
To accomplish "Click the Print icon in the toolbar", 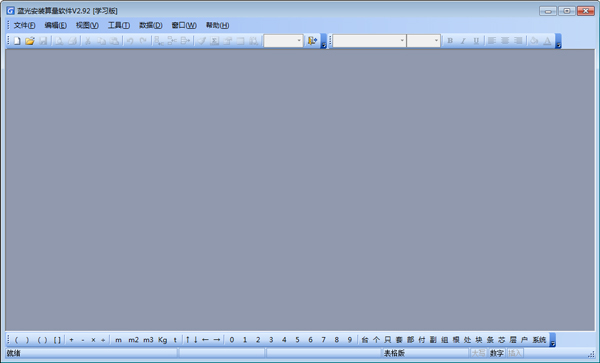I will click(x=72, y=41).
